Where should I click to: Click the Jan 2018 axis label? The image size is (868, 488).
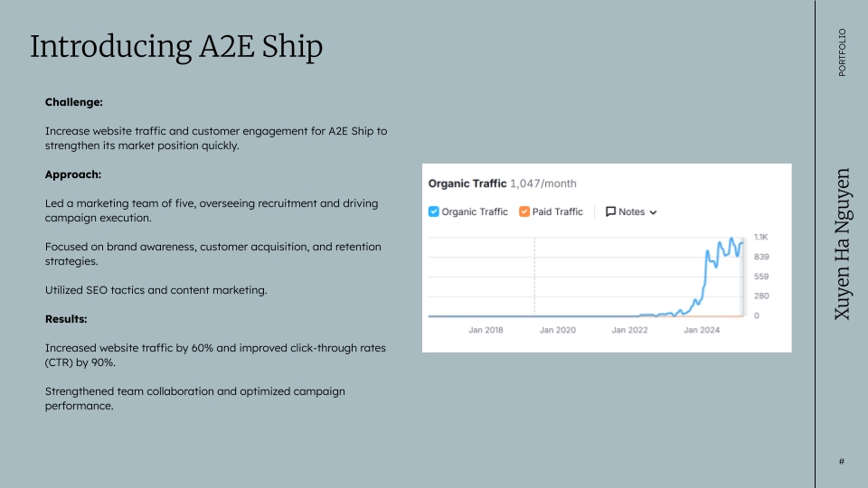(x=486, y=330)
